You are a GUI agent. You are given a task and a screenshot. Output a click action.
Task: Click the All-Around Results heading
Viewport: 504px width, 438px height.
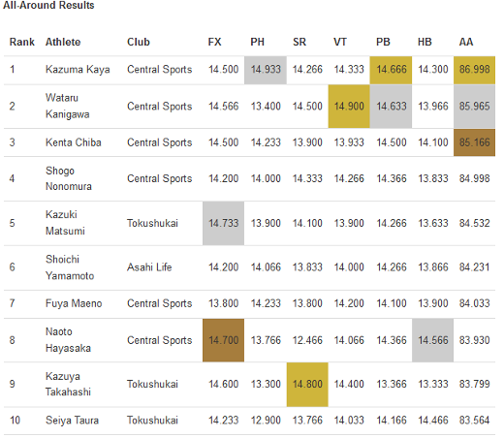click(x=48, y=5)
